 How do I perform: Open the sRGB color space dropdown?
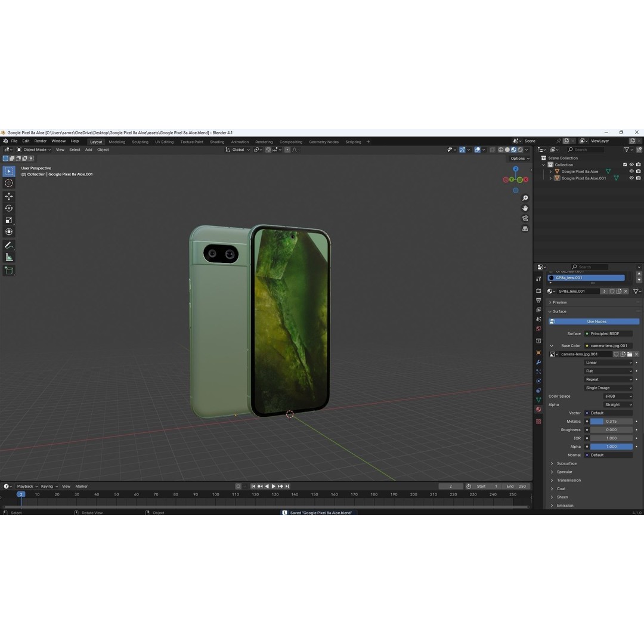pyautogui.click(x=618, y=397)
